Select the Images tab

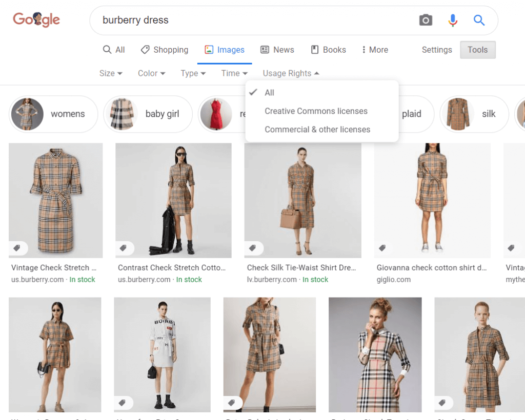(x=225, y=50)
